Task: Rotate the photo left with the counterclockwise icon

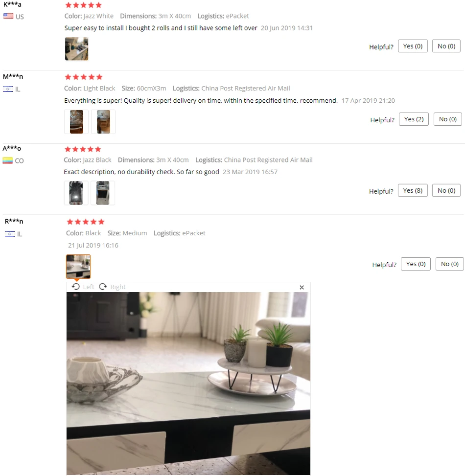Action: (x=76, y=287)
